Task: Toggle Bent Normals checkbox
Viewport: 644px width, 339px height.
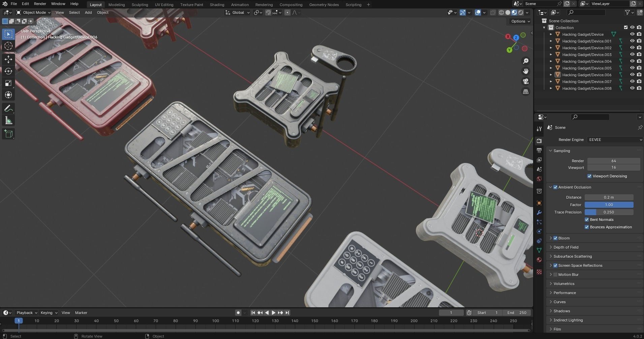Action: click(587, 220)
